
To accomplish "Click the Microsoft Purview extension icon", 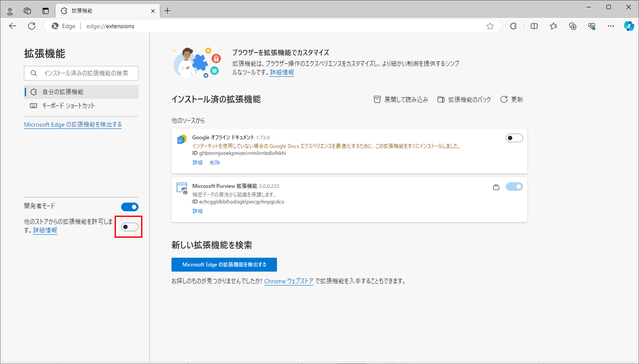I will pos(182,187).
